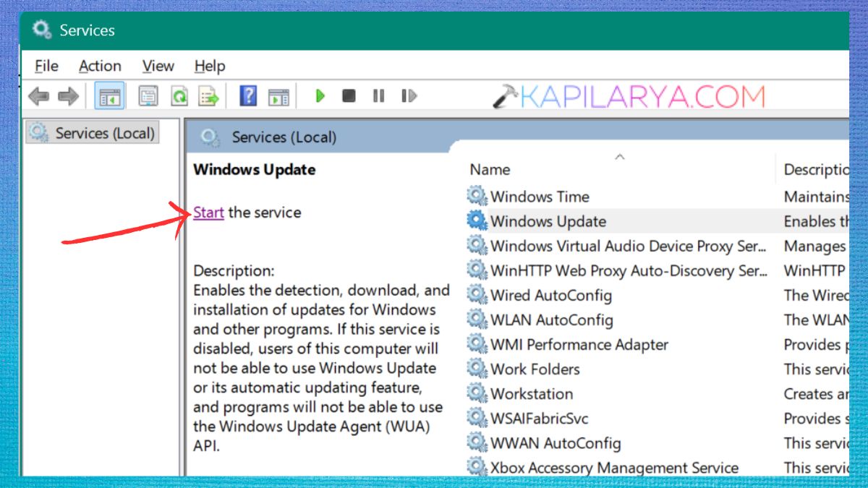This screenshot has height=488, width=868.
Task: Click the Restart Service icon
Action: [x=409, y=95]
